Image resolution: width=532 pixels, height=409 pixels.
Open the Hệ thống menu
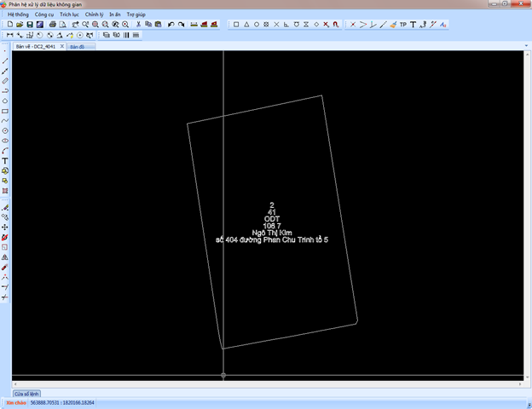18,14
